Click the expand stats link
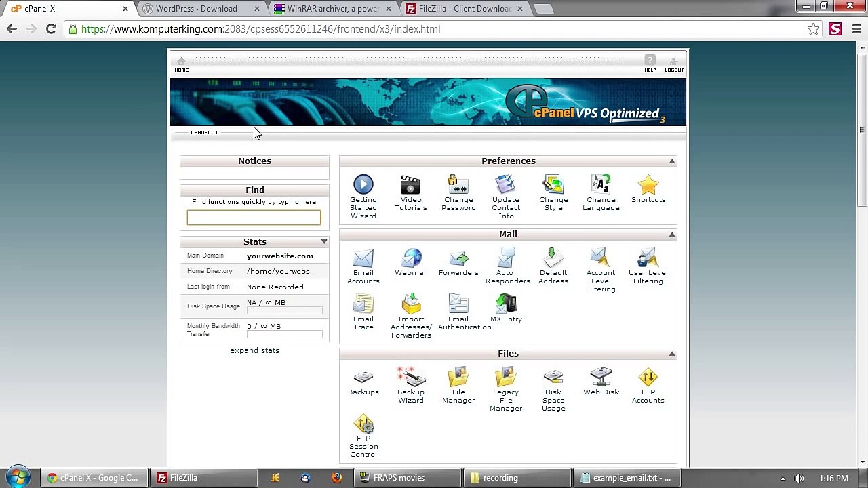The width and height of the screenshot is (868, 488). pos(254,350)
